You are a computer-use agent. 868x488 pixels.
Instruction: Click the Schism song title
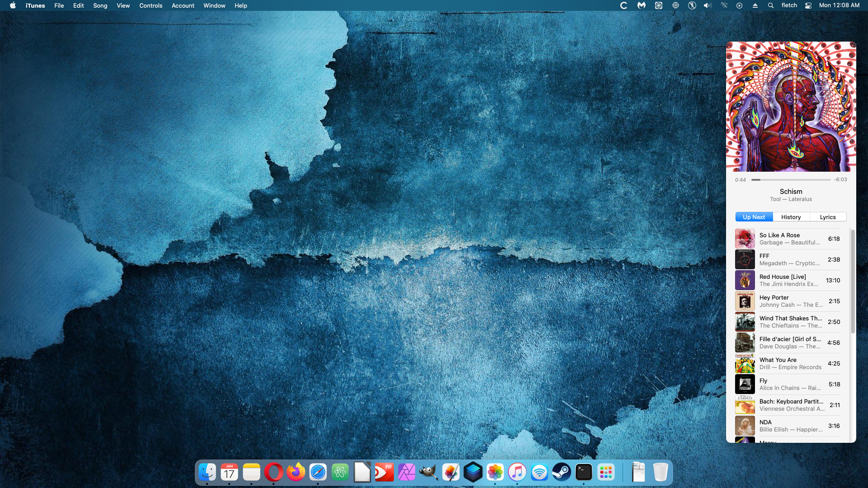791,192
